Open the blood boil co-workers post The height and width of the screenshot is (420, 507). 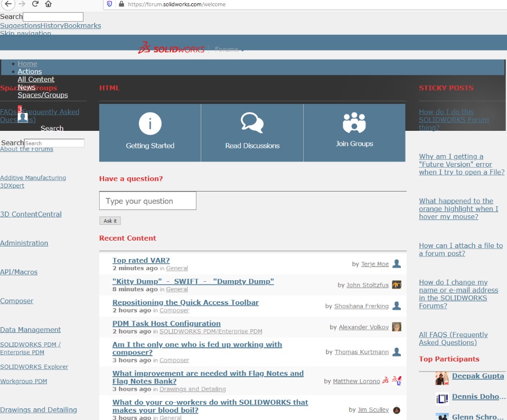(x=210, y=406)
